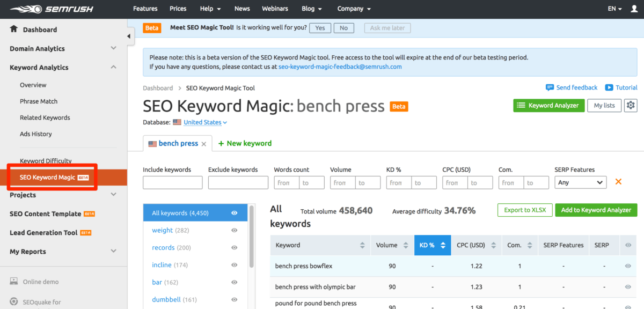Toggle eye icon for incline group
This screenshot has height=309, width=644.
click(x=235, y=265)
